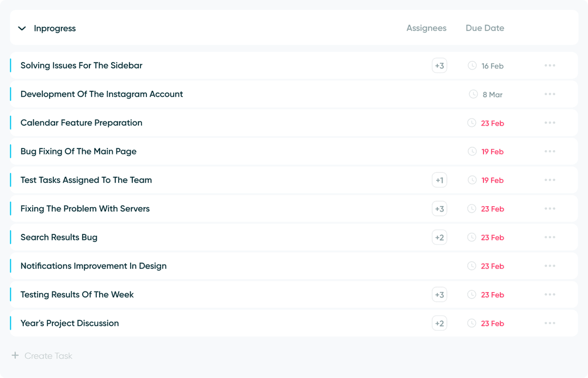The width and height of the screenshot is (588, 378).
Task: Click the Create Task link
Action: pyautogui.click(x=48, y=356)
